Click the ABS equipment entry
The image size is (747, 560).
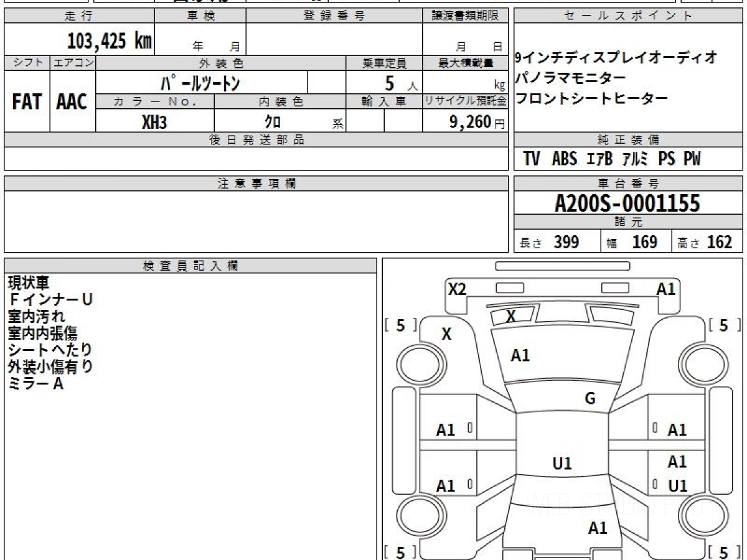(565, 159)
